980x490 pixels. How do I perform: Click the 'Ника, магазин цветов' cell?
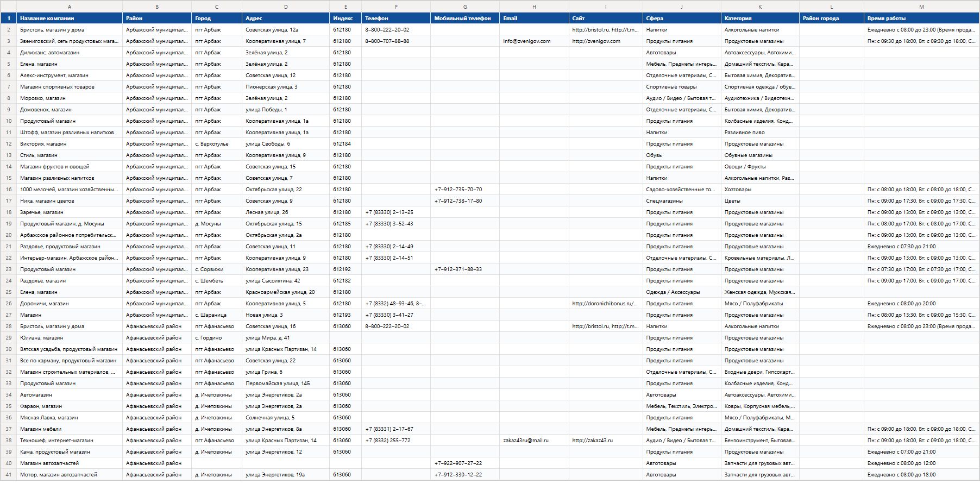tap(70, 201)
